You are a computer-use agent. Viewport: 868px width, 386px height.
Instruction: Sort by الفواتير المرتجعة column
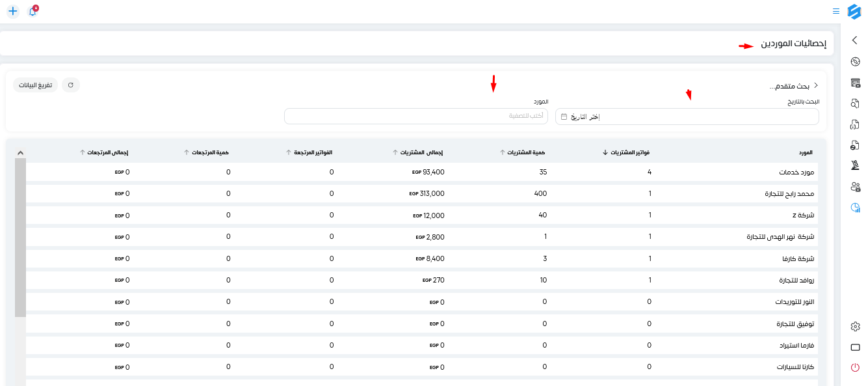(309, 152)
